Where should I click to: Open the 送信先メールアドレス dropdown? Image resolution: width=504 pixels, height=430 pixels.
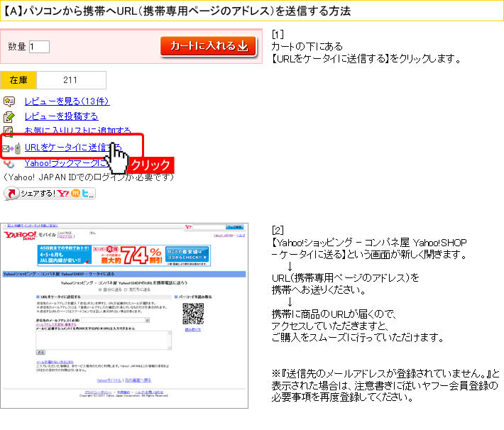point(116,320)
